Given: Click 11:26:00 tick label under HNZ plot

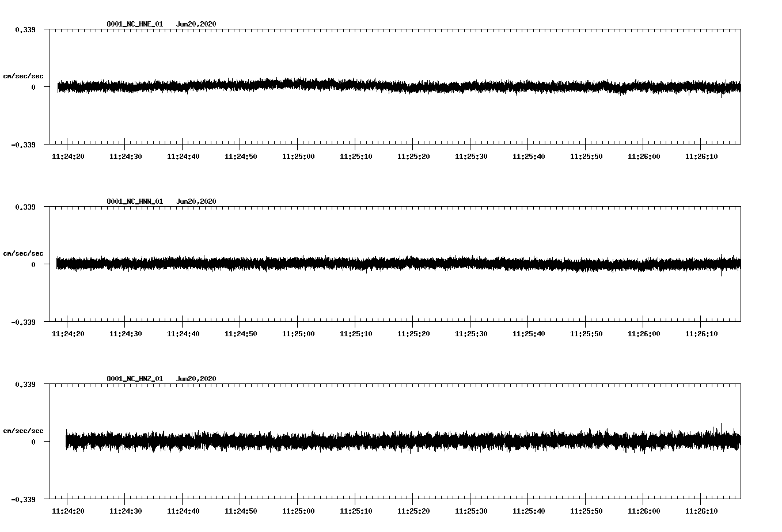Looking at the screenshot, I should pyautogui.click(x=644, y=511).
